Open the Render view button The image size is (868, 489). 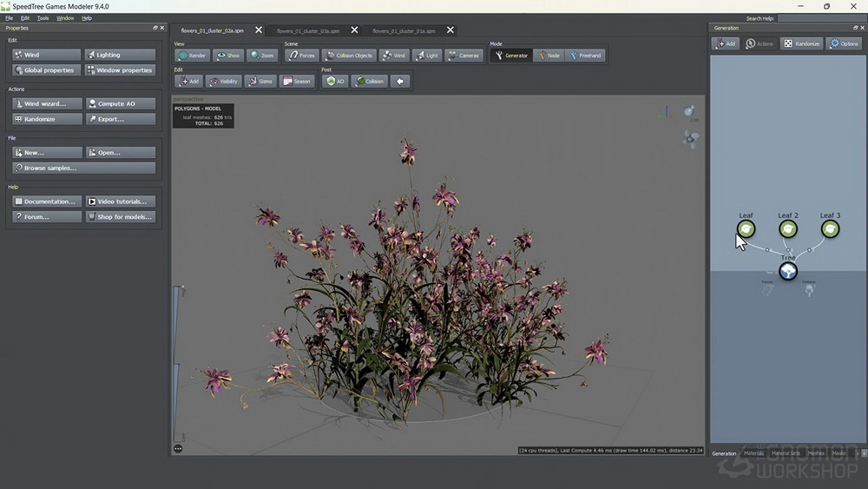192,56
